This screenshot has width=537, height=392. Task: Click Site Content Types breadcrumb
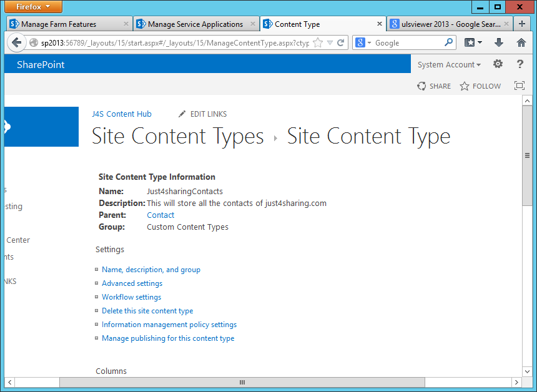[x=178, y=136]
